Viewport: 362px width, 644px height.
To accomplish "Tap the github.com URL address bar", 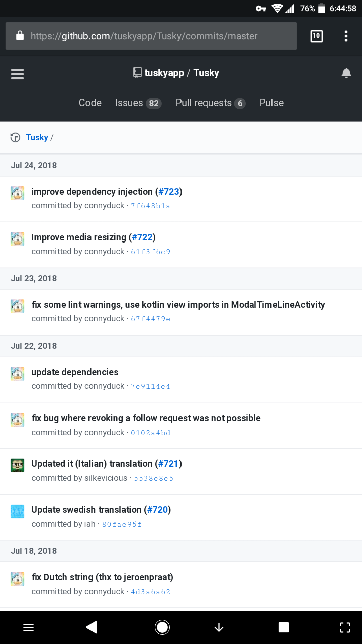I will click(x=151, y=36).
